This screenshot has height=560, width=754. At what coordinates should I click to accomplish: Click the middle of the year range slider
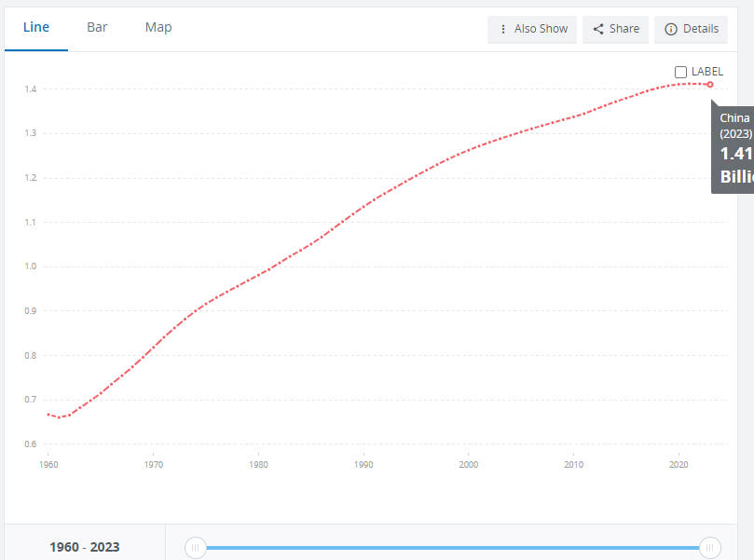tap(452, 548)
